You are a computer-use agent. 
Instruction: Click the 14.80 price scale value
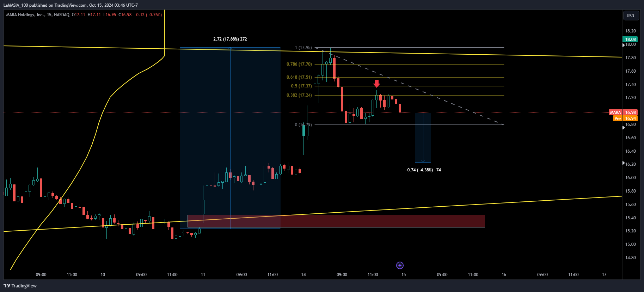[631, 258]
